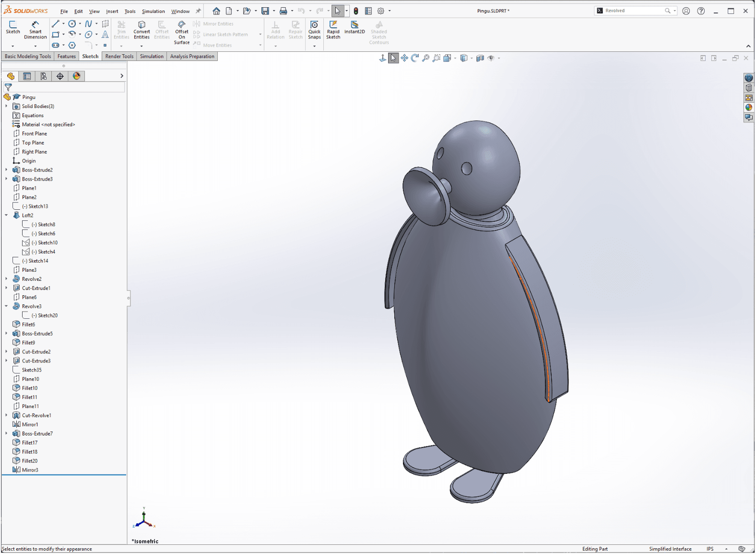Open the File menu
The height and width of the screenshot is (554, 756).
click(64, 11)
